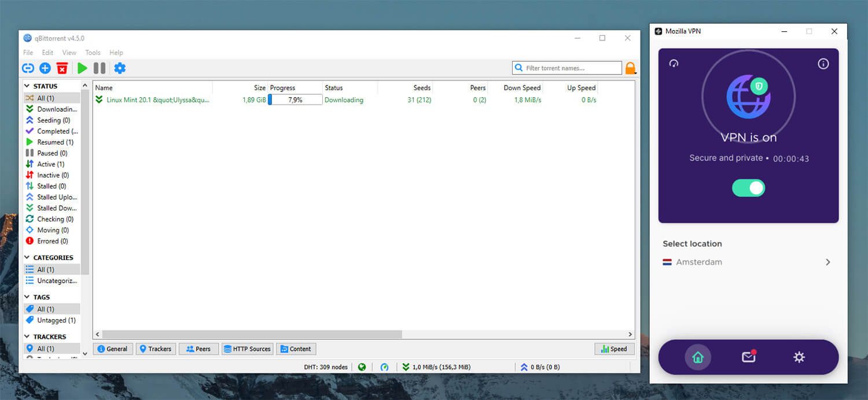Viewport: 868px width, 400px height.
Task: Sort by Peers column header
Action: pyautogui.click(x=460, y=88)
